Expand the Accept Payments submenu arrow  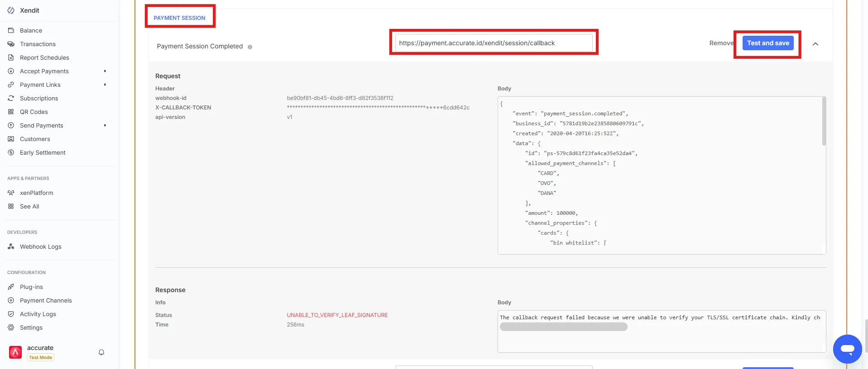(x=105, y=71)
